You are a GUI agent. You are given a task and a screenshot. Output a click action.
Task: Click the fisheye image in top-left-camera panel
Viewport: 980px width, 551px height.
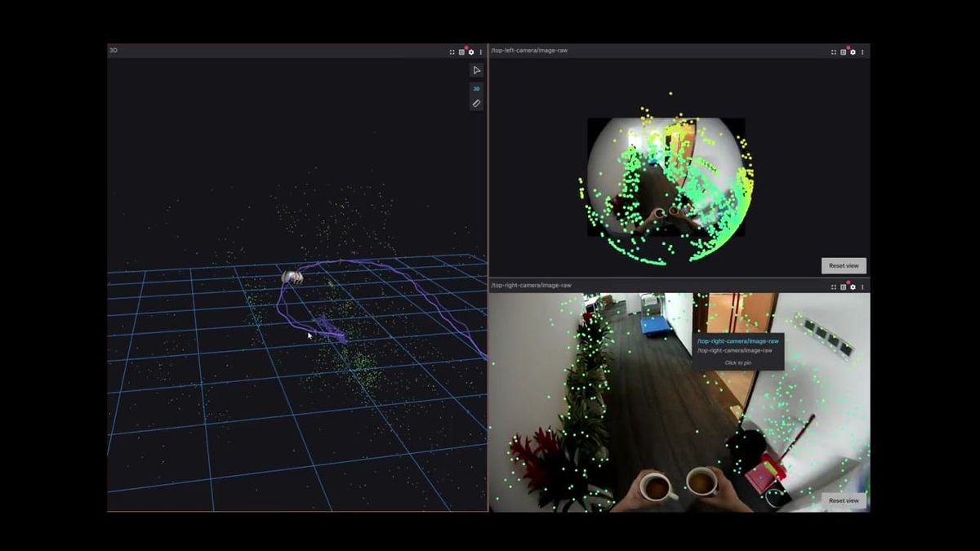pyautogui.click(x=666, y=177)
